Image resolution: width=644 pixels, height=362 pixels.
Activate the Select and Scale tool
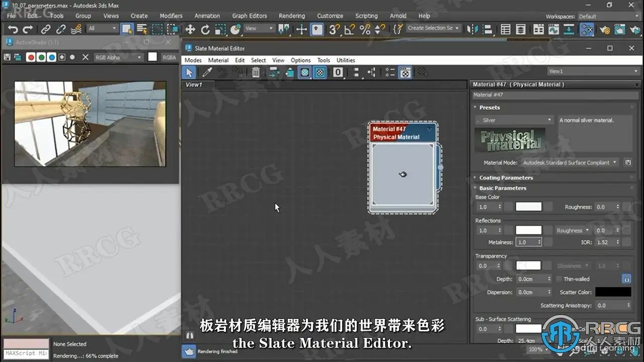click(x=220, y=30)
